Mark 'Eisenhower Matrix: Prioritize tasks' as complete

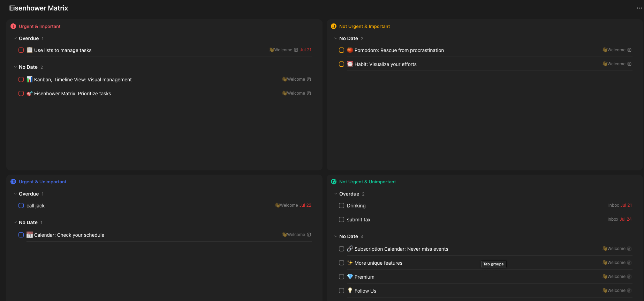[x=21, y=94]
